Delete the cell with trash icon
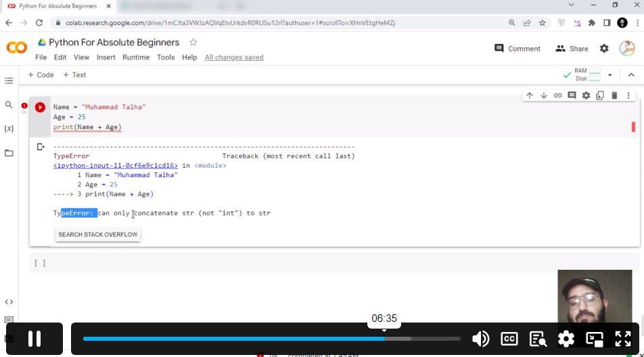The image size is (644, 357). coord(614,95)
